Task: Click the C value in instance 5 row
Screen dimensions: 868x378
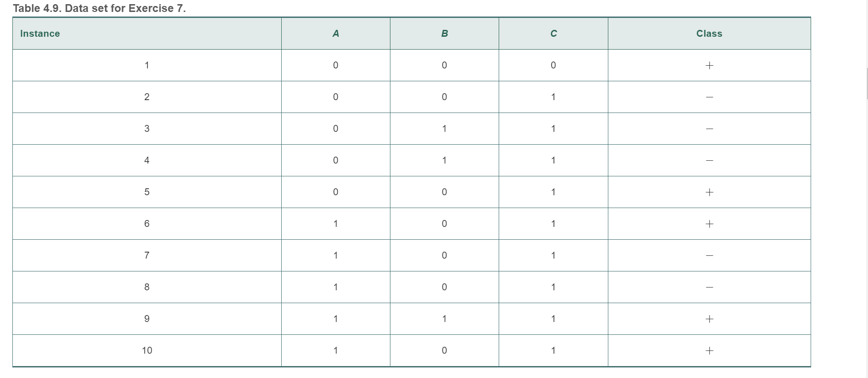Action: click(x=553, y=192)
